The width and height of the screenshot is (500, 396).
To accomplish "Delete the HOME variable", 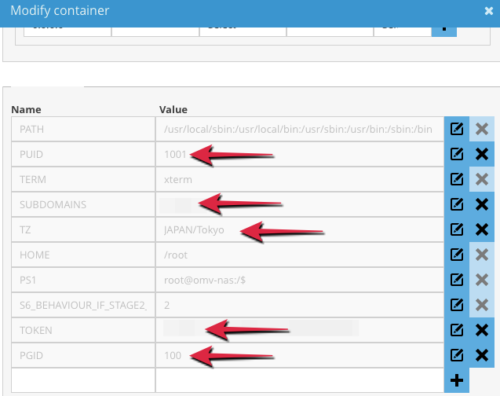I will [482, 255].
